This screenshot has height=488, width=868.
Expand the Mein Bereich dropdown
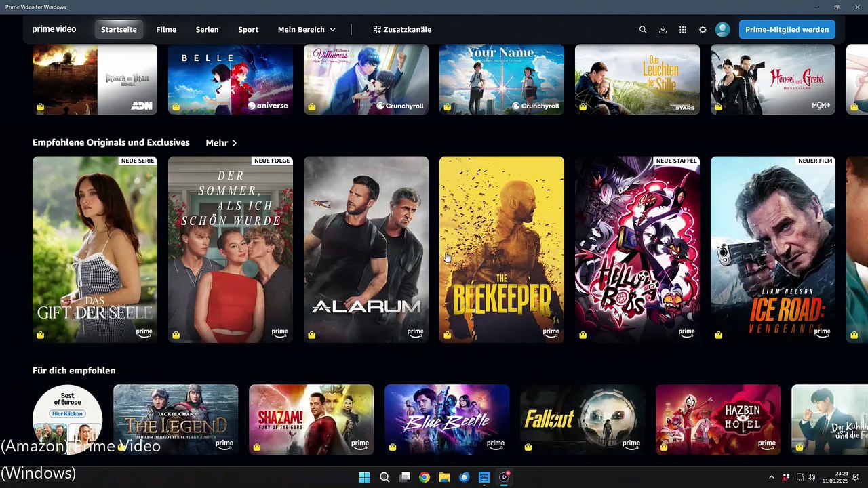(307, 30)
